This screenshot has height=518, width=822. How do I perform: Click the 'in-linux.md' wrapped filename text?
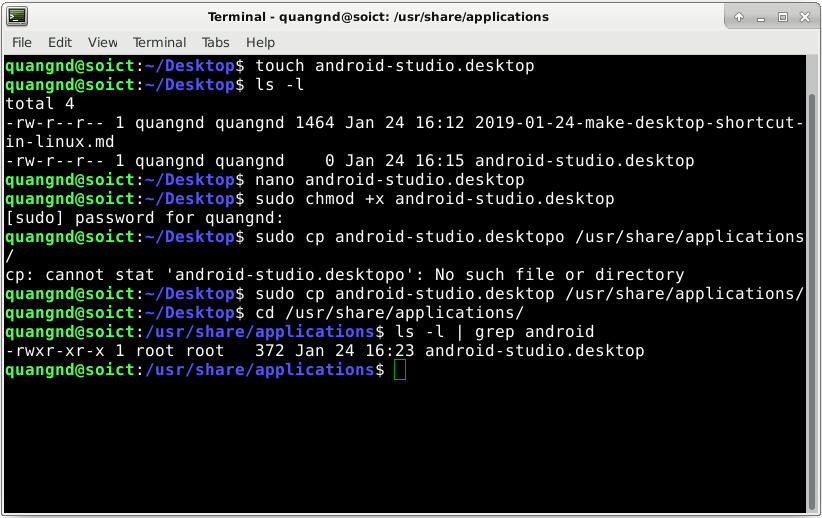pyautogui.click(x=60, y=142)
